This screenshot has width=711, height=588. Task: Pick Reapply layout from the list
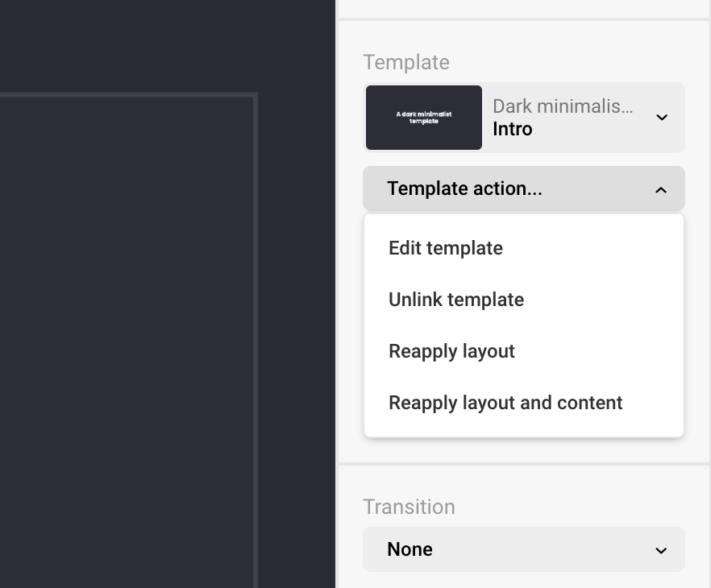451,351
